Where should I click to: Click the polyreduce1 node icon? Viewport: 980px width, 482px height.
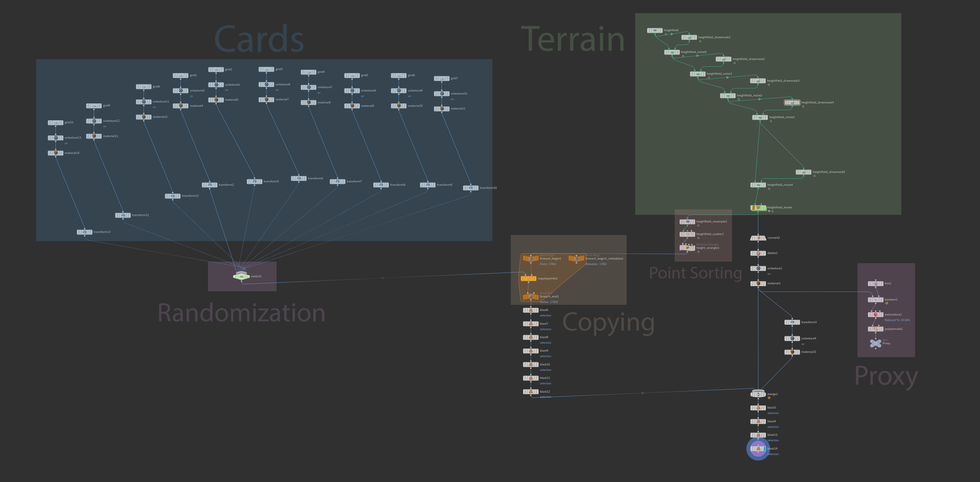pyautogui.click(x=875, y=315)
